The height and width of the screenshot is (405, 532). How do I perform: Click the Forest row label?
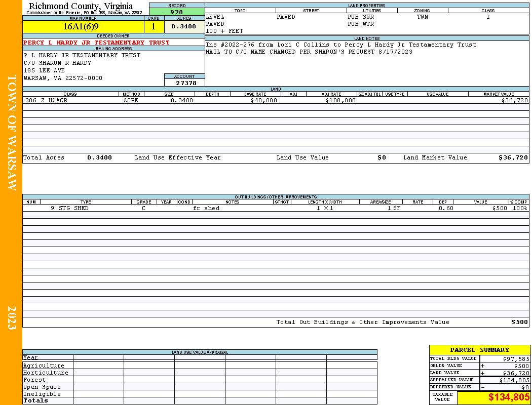pyautogui.click(x=34, y=380)
